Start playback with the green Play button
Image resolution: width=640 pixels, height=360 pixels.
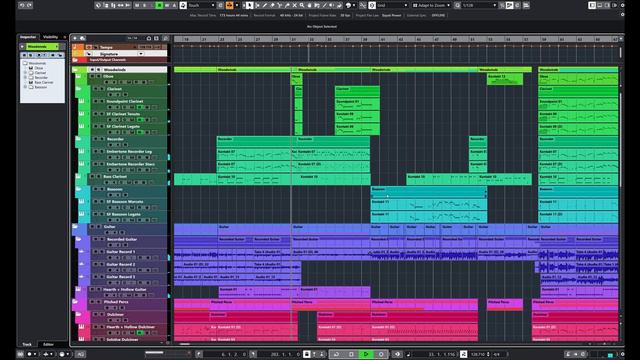(x=366, y=354)
